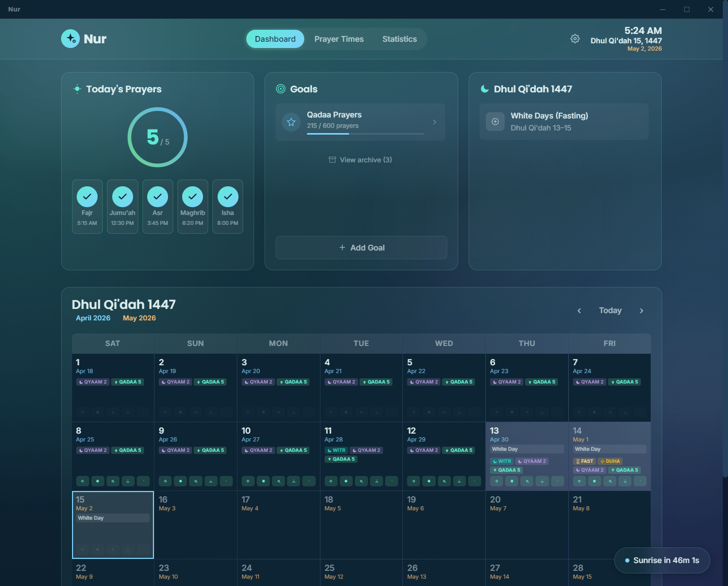728x586 pixels.
Task: Select calendar day 19 (May 6)
Action: tap(444, 525)
